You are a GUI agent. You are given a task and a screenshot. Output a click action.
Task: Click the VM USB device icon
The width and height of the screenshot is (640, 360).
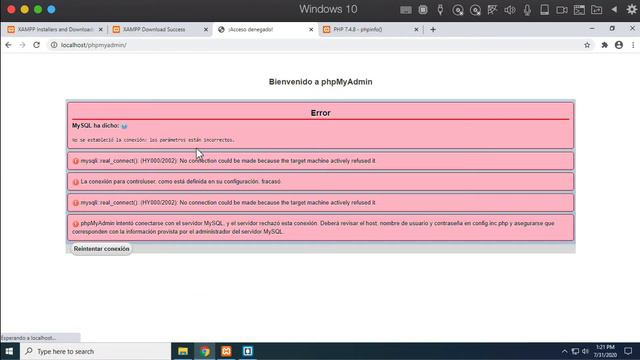(x=440, y=10)
